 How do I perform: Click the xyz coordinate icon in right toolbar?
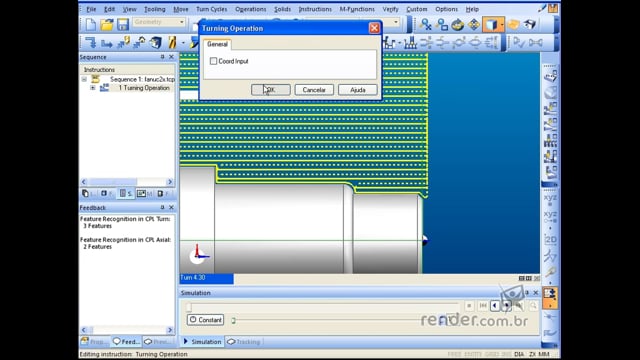[x=550, y=198]
